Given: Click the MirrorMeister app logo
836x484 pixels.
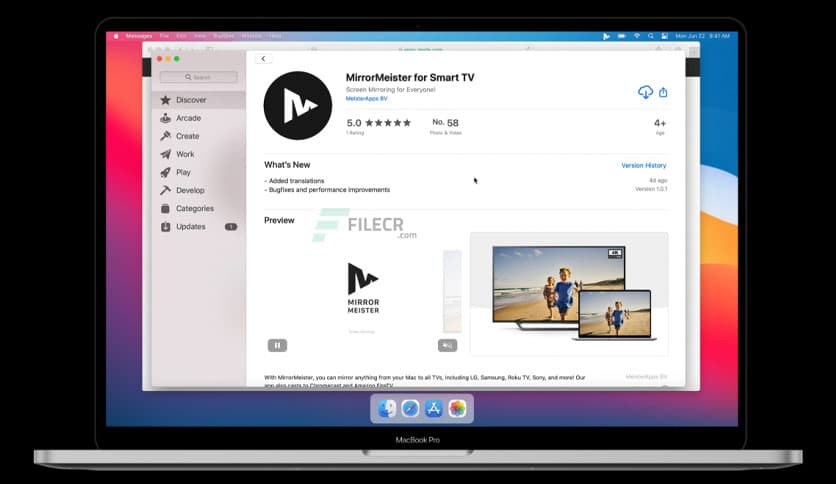Looking at the screenshot, I should (x=298, y=106).
